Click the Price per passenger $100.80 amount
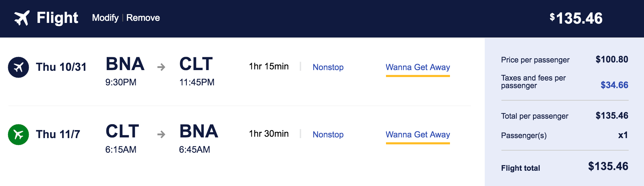Viewport: 644px width, 186px height. pyautogui.click(x=612, y=59)
